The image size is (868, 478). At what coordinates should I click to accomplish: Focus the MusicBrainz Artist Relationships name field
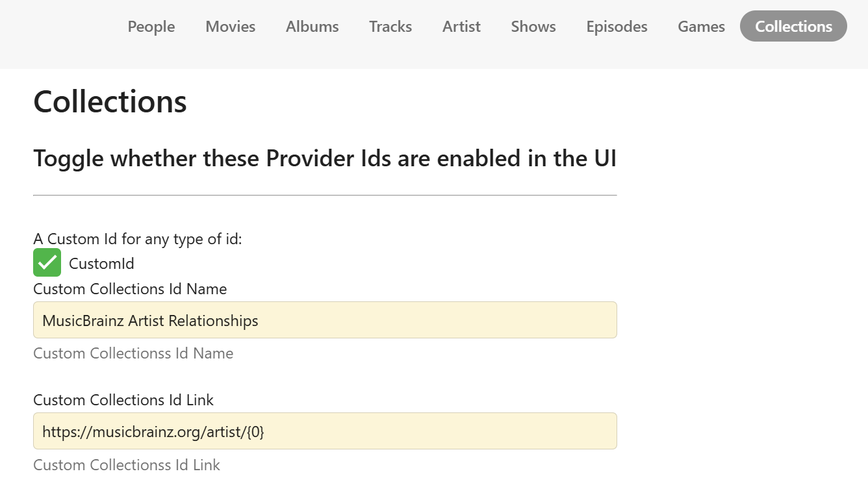(325, 320)
